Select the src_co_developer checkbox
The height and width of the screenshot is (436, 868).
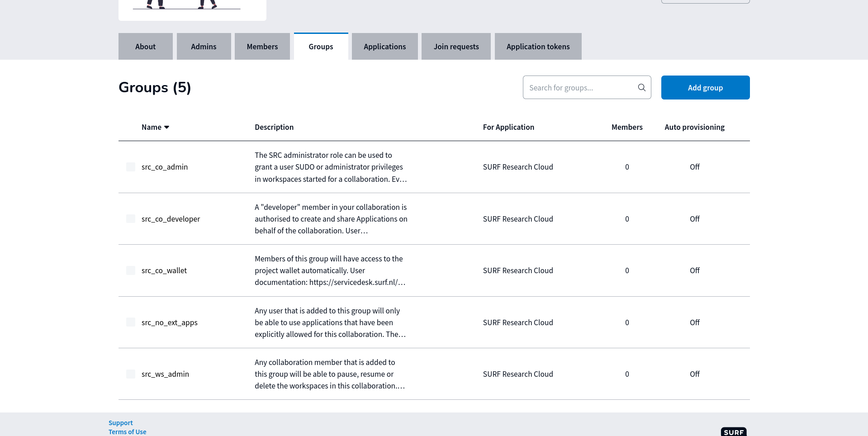pyautogui.click(x=131, y=219)
